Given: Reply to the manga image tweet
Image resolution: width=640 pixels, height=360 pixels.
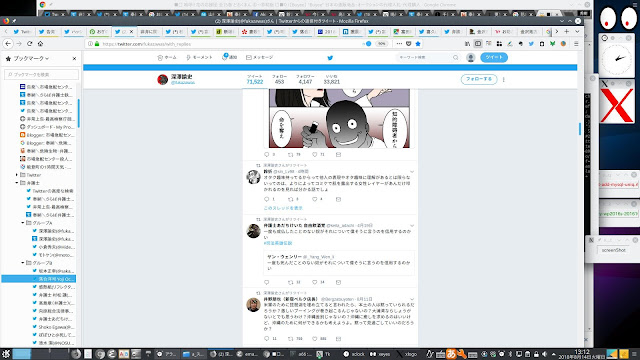Looking at the screenshot, I should click(267, 155).
